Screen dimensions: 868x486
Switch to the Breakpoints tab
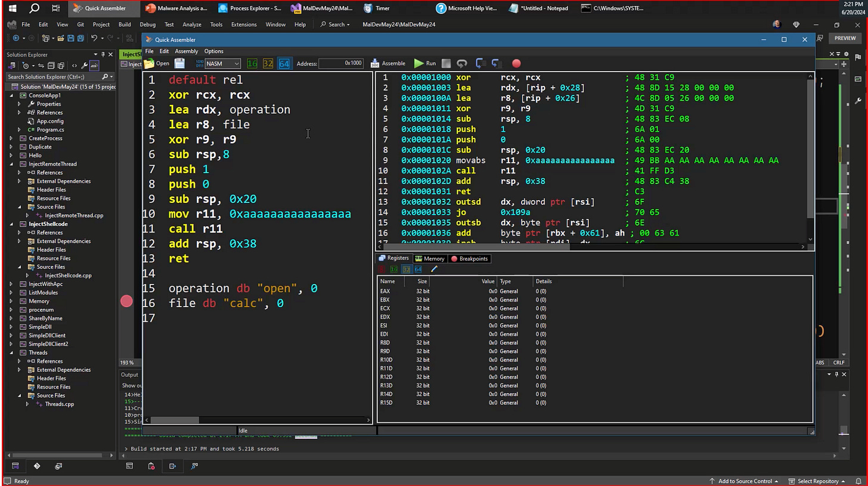point(469,258)
